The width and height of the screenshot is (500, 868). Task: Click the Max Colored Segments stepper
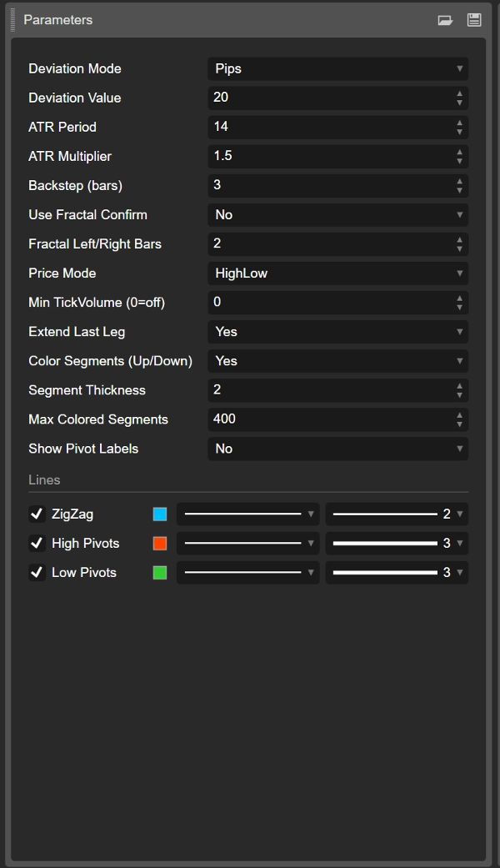pyautogui.click(x=459, y=419)
